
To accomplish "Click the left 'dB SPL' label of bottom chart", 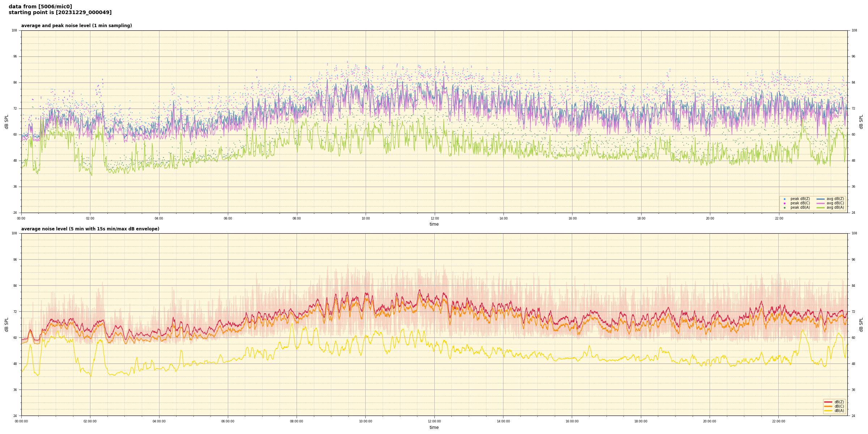I will 7,324.
